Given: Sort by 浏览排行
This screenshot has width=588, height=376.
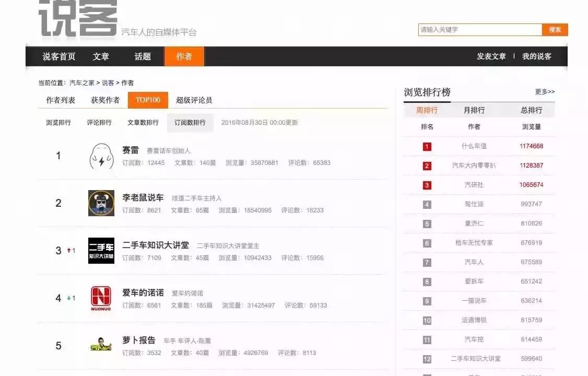Looking at the screenshot, I should click(58, 123).
